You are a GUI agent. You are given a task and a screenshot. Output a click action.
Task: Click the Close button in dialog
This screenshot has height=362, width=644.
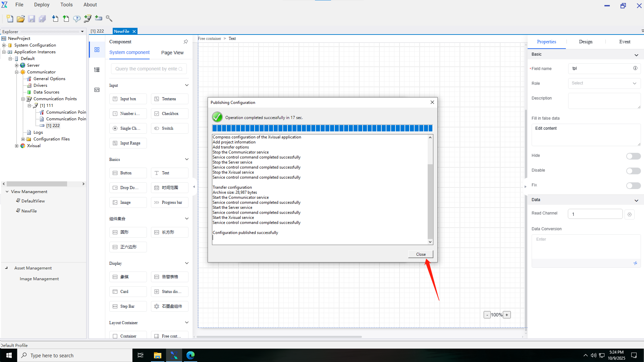[421, 254]
